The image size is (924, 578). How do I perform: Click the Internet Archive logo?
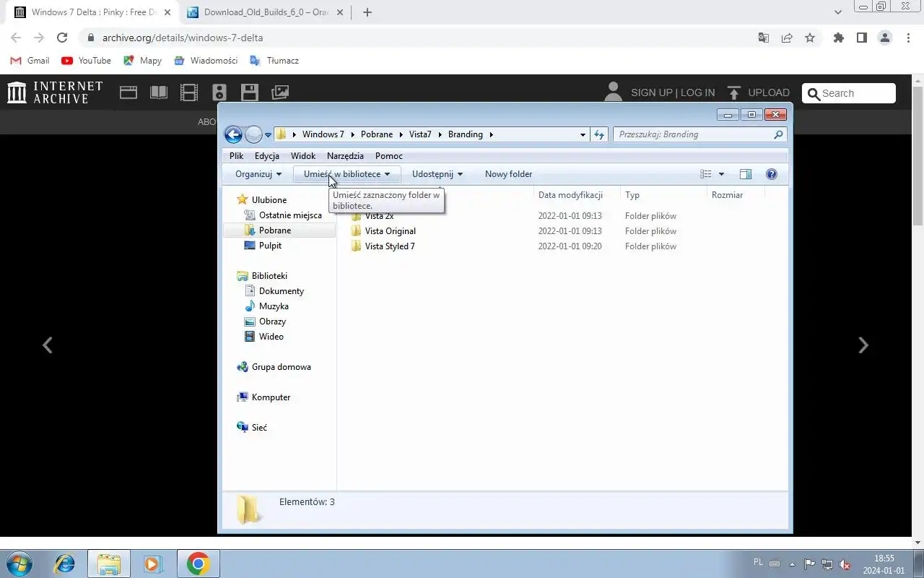click(x=55, y=92)
